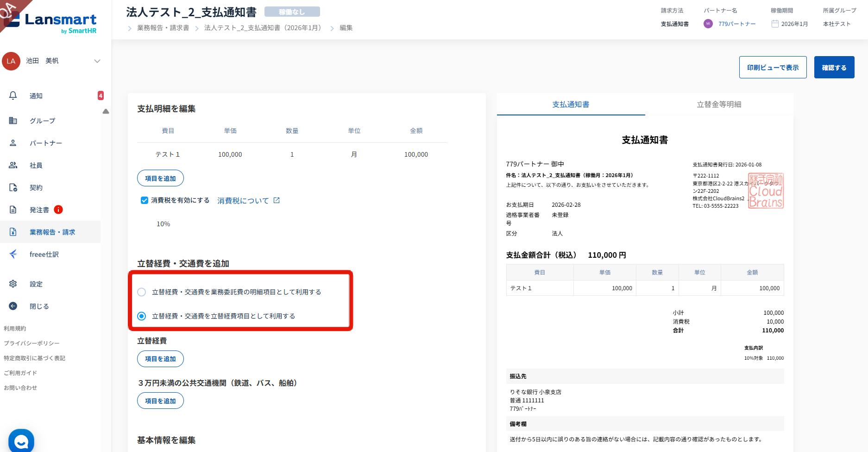Collapse sidebar with the up arrow
The height and width of the screenshot is (452, 868).
[106, 111]
